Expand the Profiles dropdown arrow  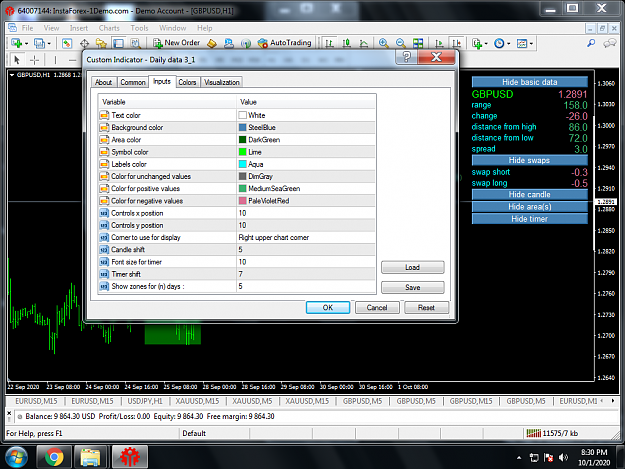pyautogui.click(x=49, y=43)
